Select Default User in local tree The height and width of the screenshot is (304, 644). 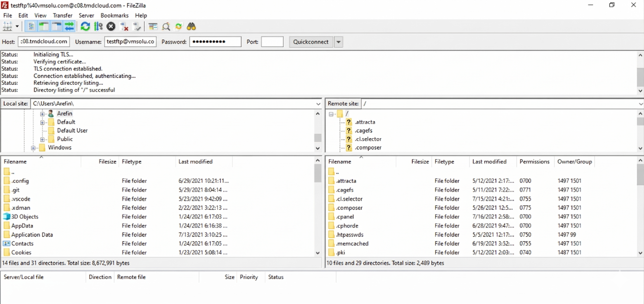coord(72,130)
